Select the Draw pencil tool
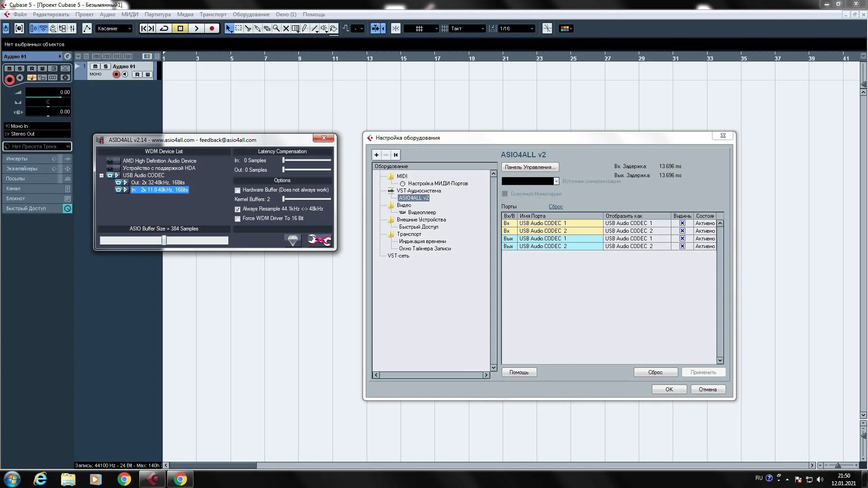The image size is (868, 488). pos(305,28)
